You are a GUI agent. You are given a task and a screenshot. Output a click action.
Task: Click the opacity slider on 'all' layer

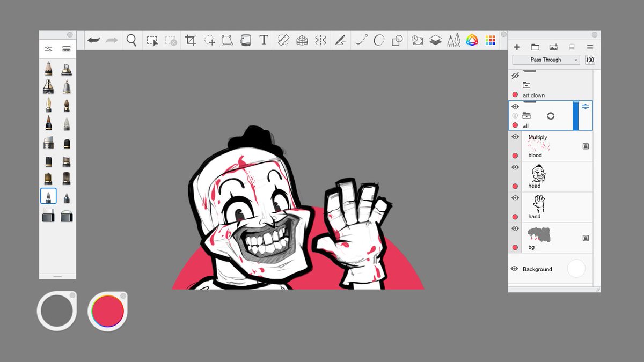tap(576, 115)
